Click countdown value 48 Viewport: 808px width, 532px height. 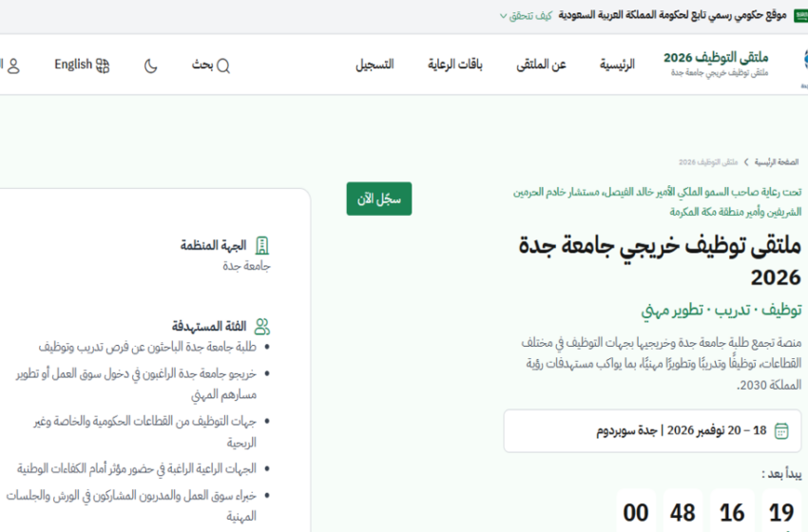tap(683, 513)
